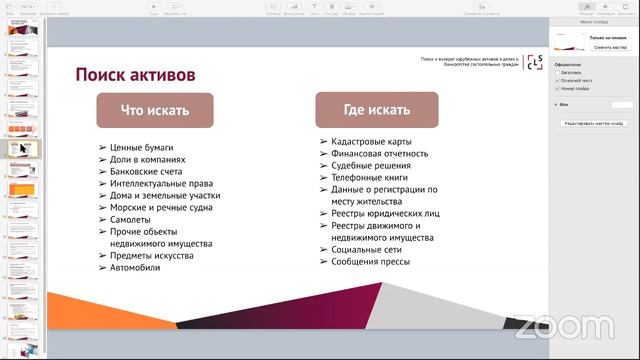Click the Редактировать мастер-слайд button
This screenshot has width=640, height=360.
(x=593, y=123)
